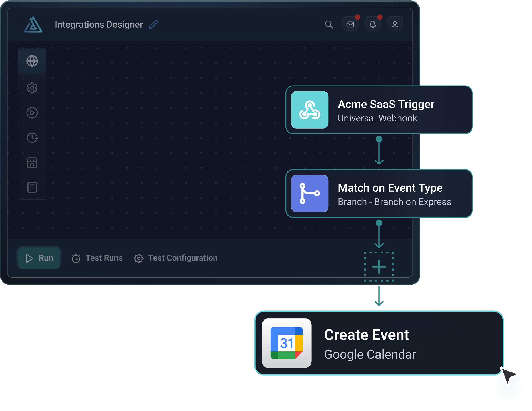
Task: Click the Integrations Designer title
Action: 99,25
